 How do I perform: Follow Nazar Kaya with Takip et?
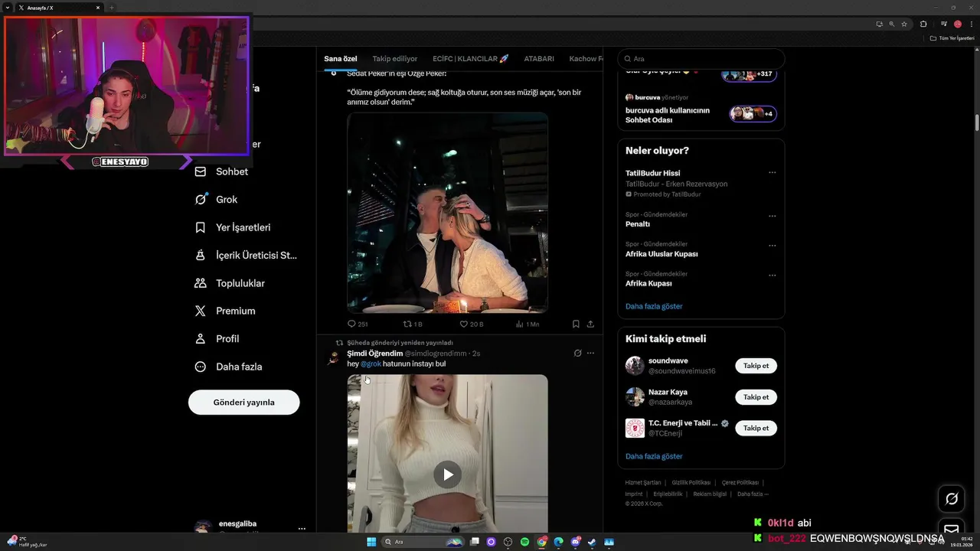[x=756, y=397]
